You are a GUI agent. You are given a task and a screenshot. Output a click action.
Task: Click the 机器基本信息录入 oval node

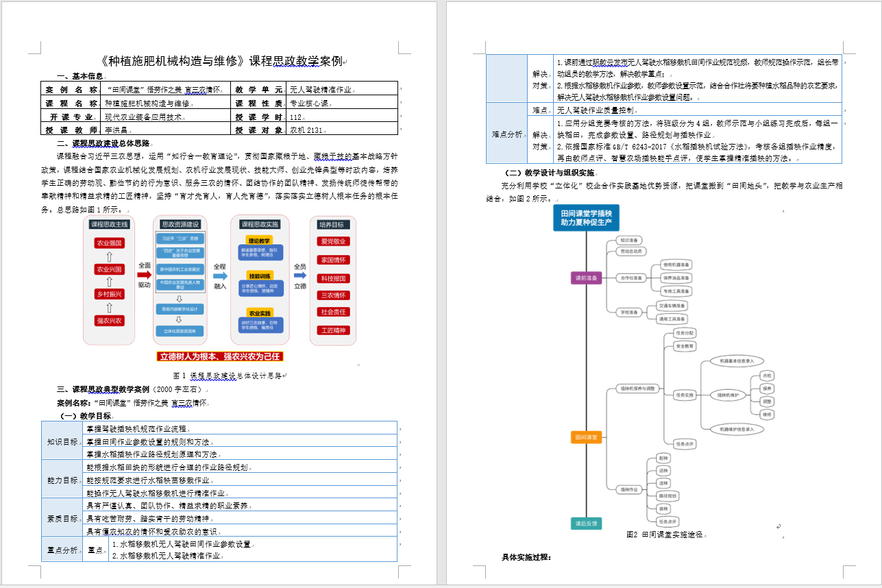coord(737,360)
